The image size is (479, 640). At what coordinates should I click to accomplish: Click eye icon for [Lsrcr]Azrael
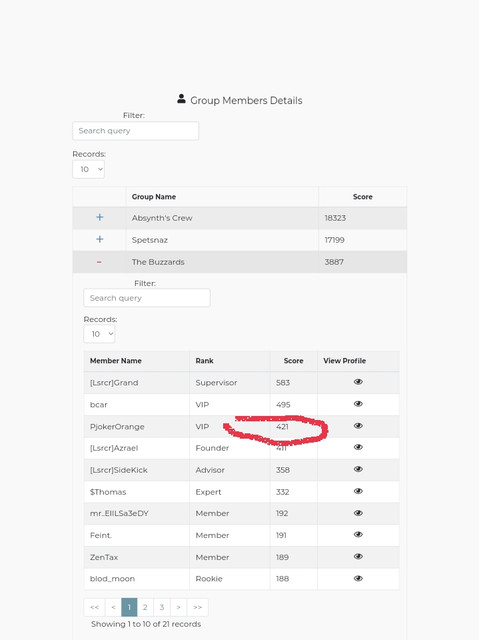(358, 447)
